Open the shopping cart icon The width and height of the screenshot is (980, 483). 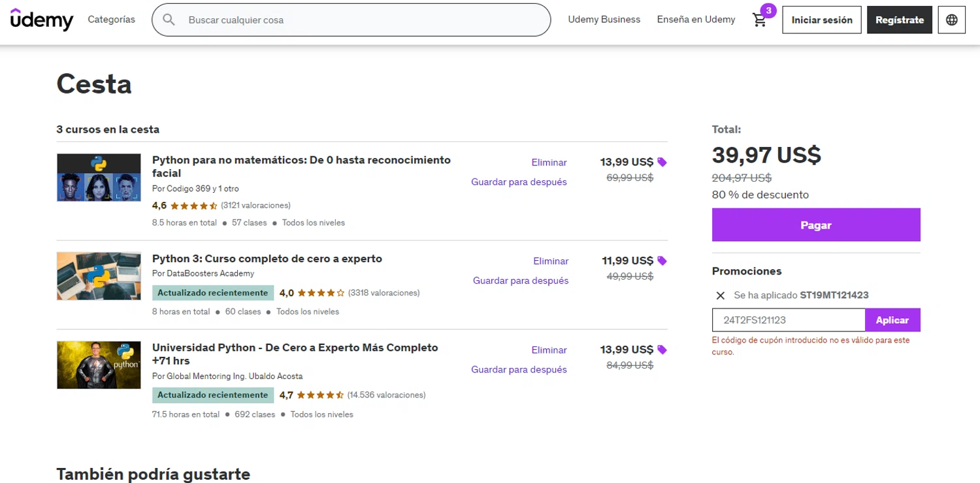(759, 20)
